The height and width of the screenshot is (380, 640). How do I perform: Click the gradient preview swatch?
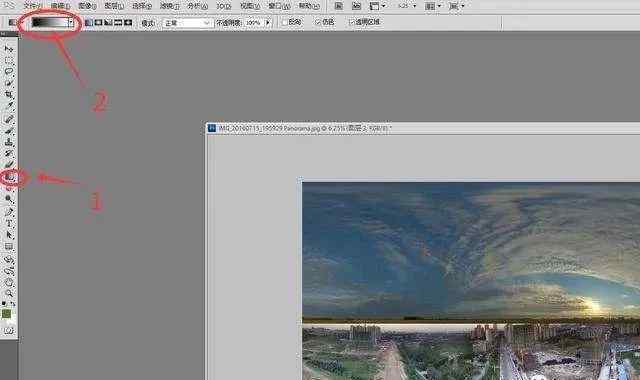click(50, 22)
